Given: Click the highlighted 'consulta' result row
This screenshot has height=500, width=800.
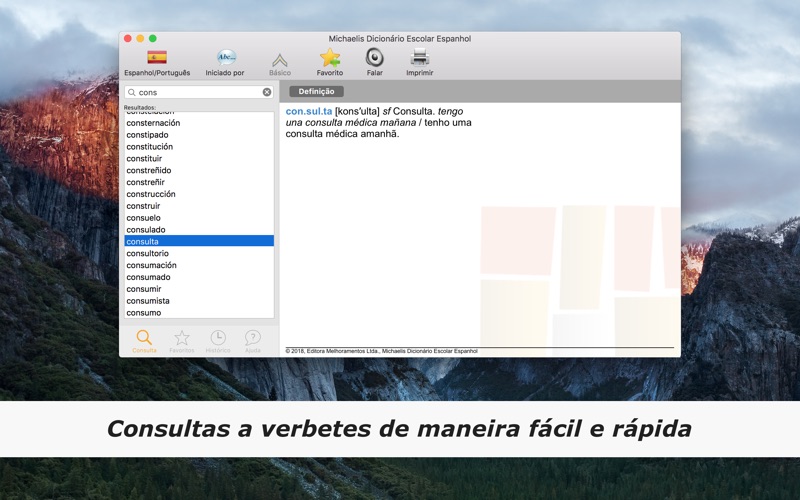Looking at the screenshot, I should coord(199,241).
